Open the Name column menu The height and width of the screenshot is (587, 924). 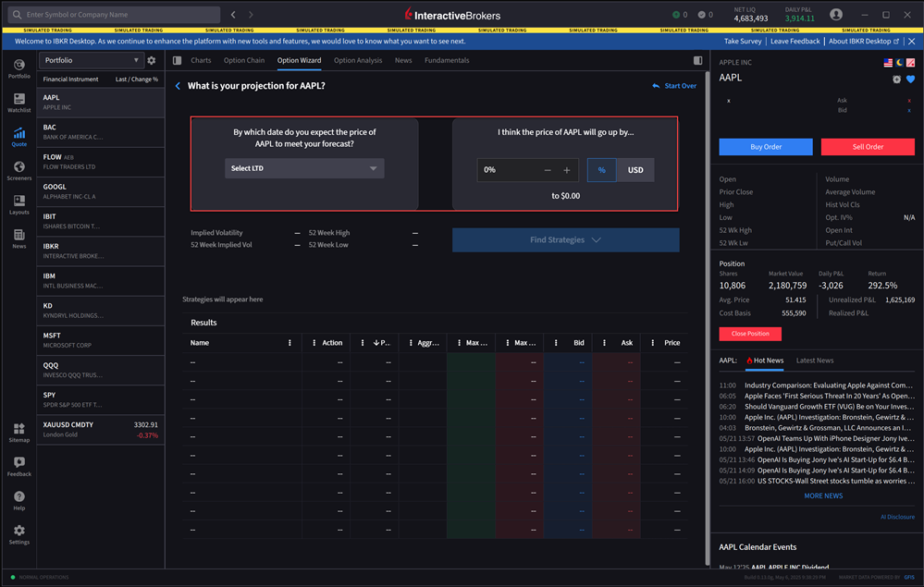(290, 343)
